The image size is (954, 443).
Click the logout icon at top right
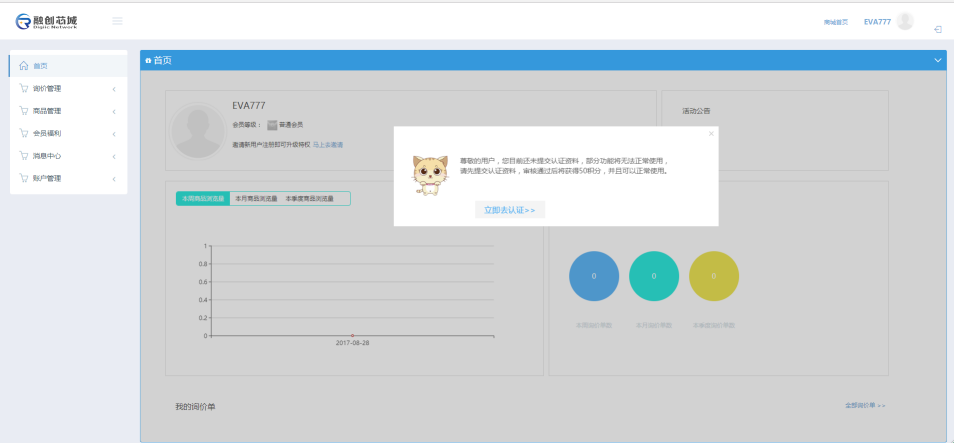pyautogui.click(x=938, y=29)
